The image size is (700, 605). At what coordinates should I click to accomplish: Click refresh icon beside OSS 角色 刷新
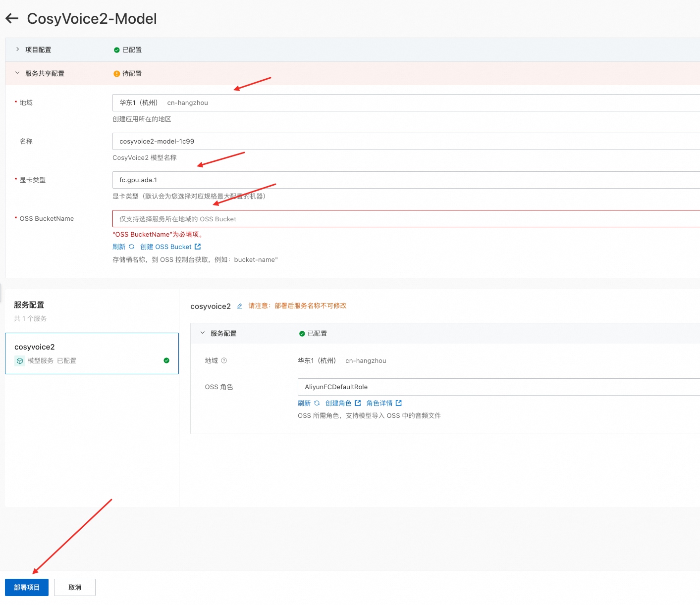point(317,403)
